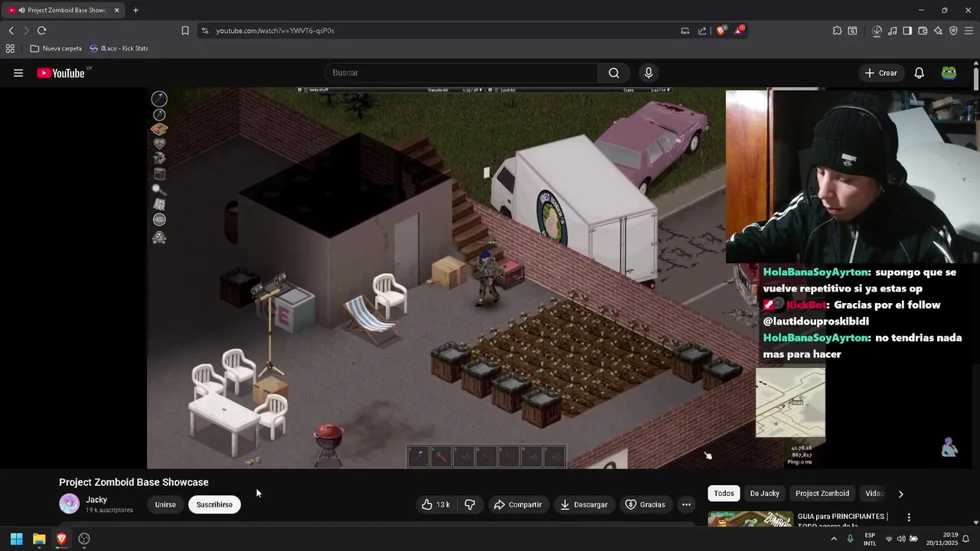Open Jacky channel avatar
Screen dimensions: 980x551
point(70,504)
